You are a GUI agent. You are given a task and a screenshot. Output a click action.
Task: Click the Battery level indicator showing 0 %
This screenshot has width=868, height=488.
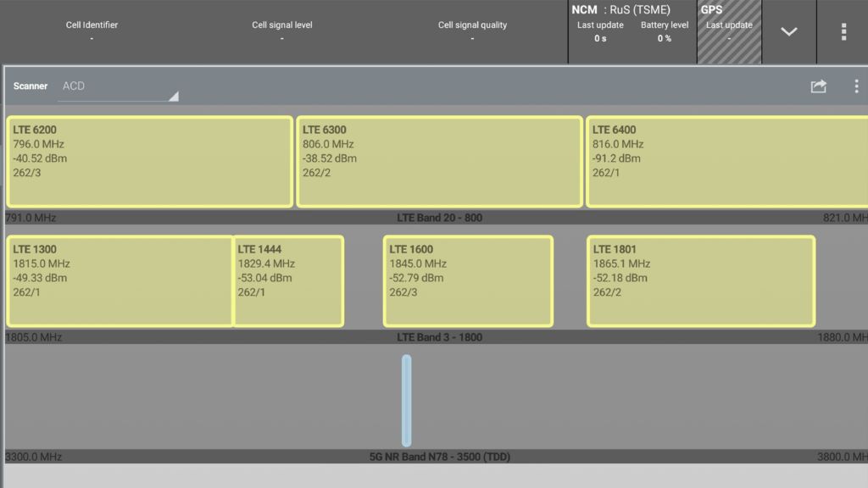[665, 30]
